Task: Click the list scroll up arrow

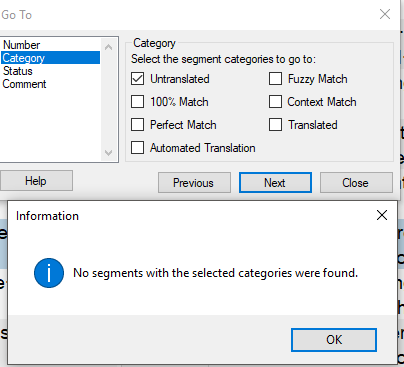Action: coord(108,47)
